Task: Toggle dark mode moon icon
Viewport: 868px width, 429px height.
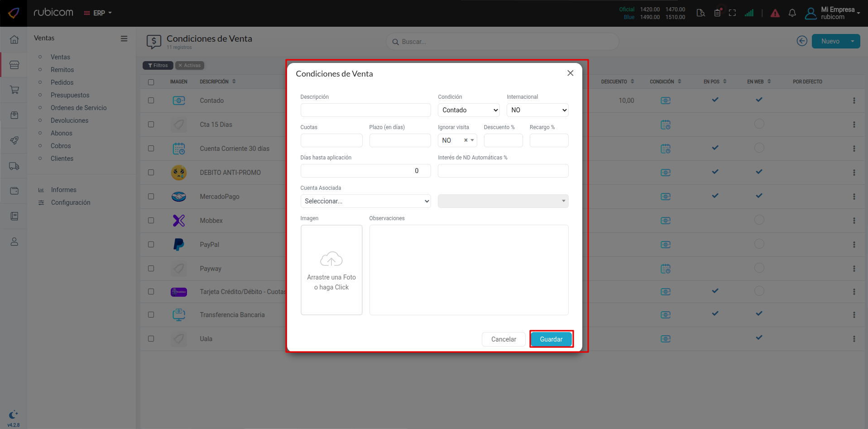Action: pyautogui.click(x=13, y=414)
